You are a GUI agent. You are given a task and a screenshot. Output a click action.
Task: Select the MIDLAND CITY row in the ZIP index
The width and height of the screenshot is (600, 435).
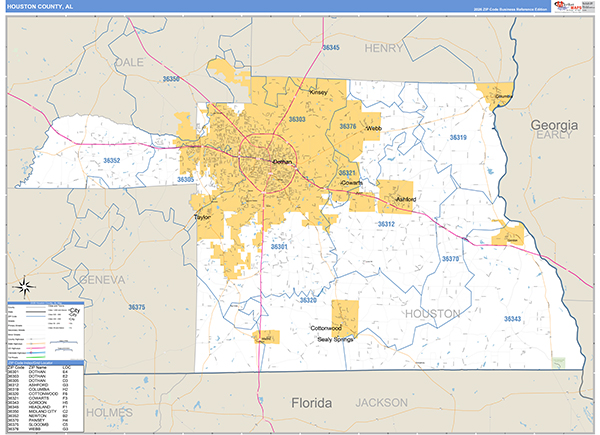(46, 411)
